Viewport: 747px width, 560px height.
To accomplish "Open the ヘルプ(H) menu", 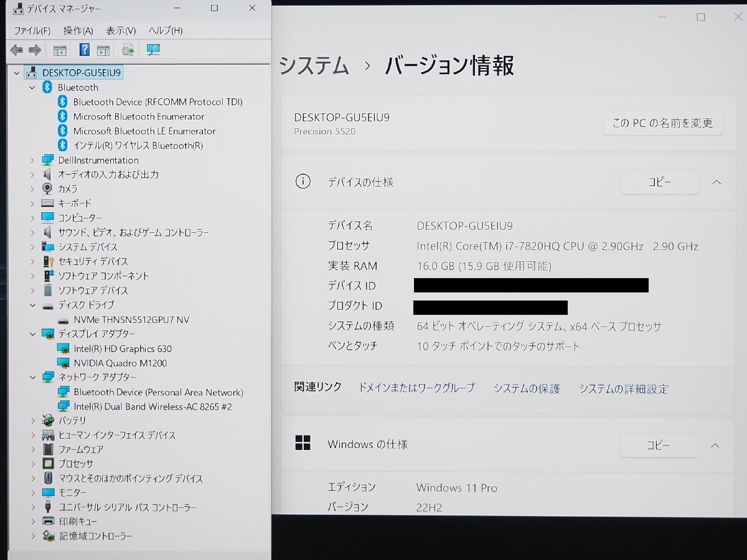I will pyautogui.click(x=166, y=30).
